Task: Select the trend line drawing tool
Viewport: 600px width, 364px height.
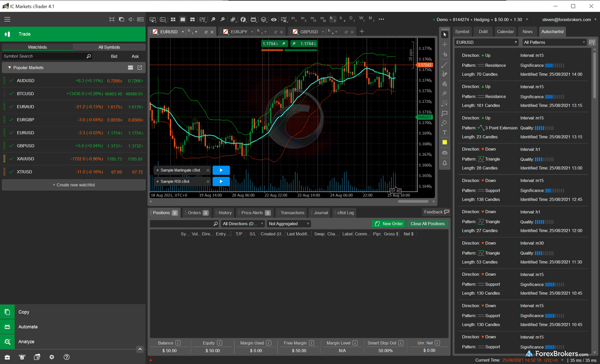Action: click(444, 65)
